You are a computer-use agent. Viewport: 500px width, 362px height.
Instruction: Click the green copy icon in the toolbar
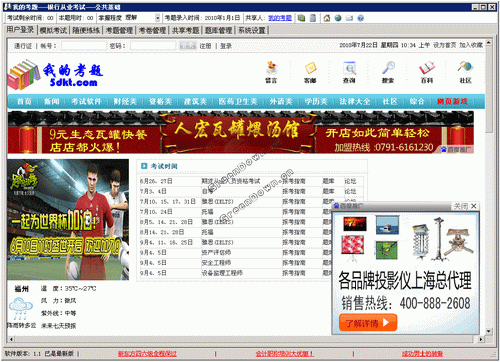click(x=301, y=18)
